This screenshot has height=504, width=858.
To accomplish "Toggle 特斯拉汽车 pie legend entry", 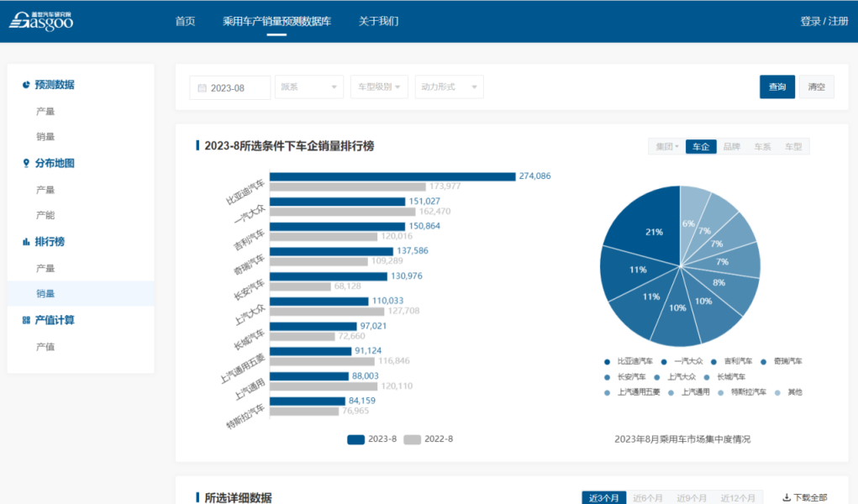I will pyautogui.click(x=742, y=392).
